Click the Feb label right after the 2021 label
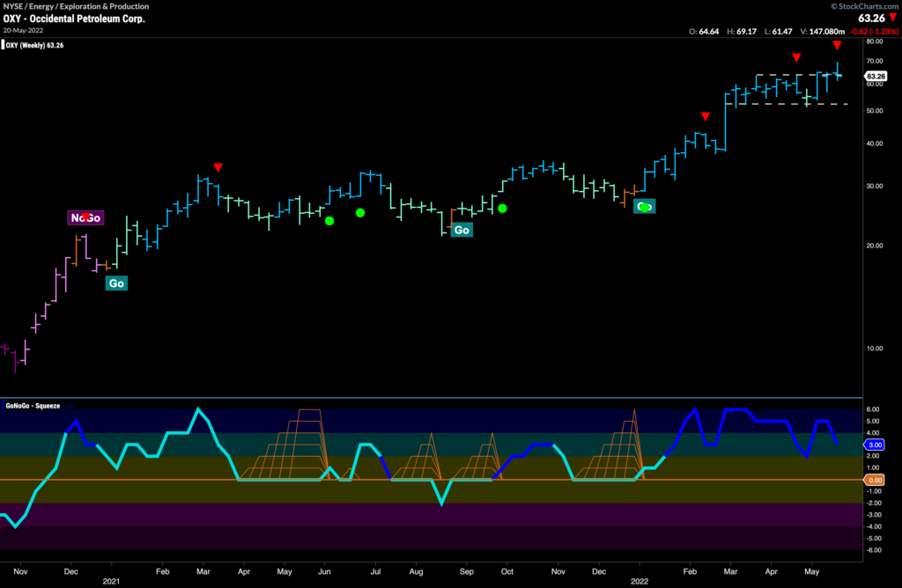Viewport: 902px width, 588px height. click(162, 571)
